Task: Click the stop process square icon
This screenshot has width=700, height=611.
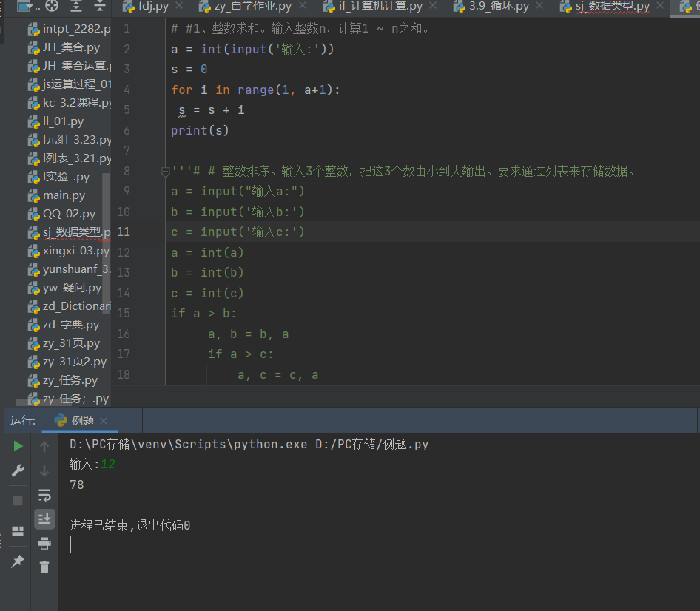Action: click(x=18, y=501)
